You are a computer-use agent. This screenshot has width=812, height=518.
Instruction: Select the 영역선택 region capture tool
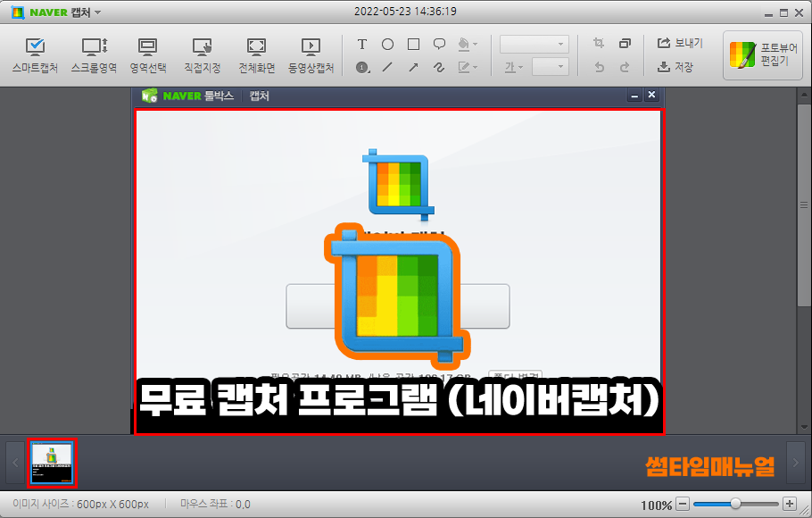coord(148,55)
